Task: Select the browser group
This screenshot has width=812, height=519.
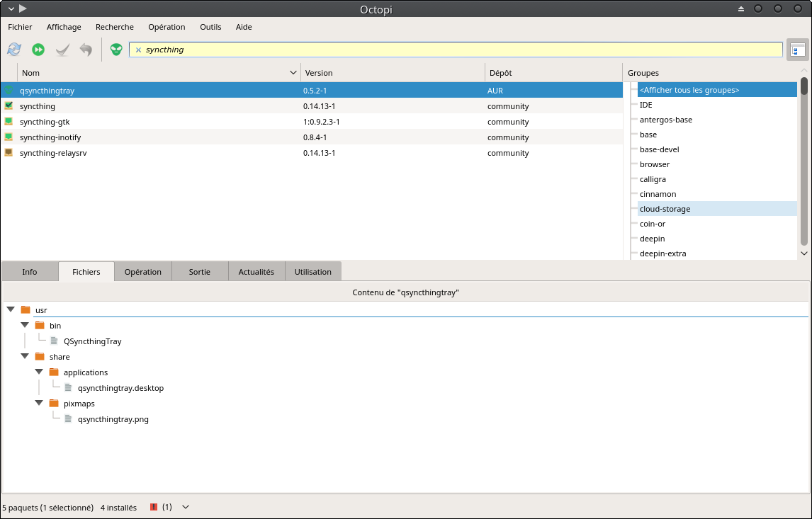Action: (717, 164)
